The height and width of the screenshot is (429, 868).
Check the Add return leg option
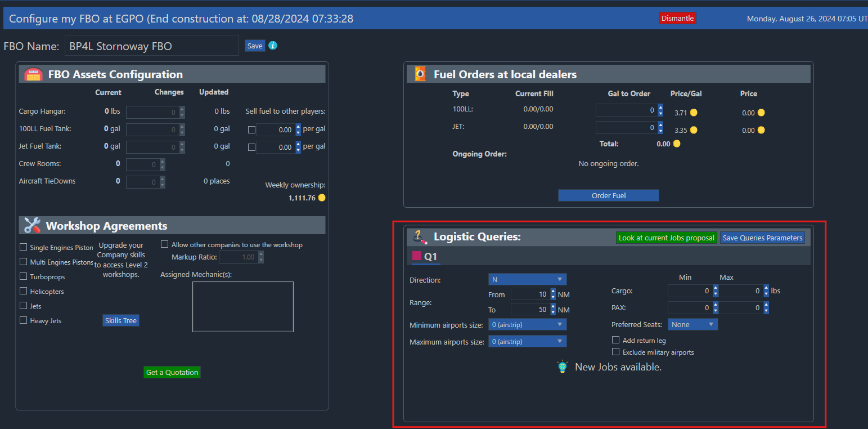click(616, 340)
